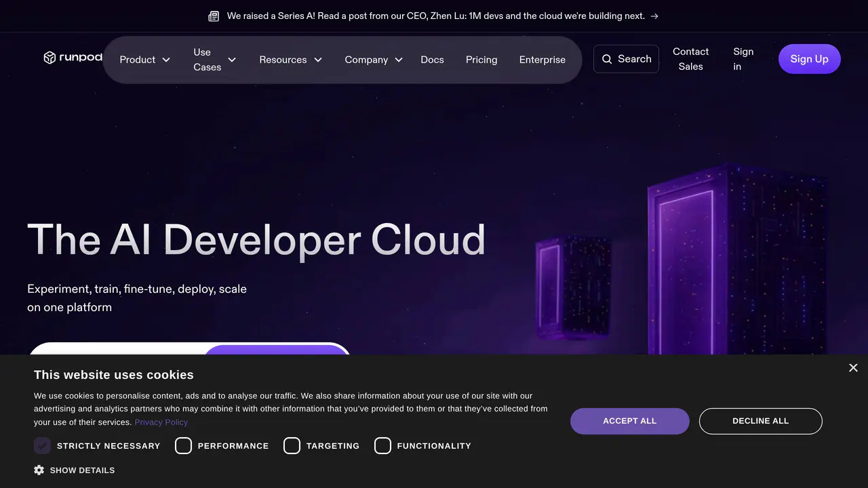The width and height of the screenshot is (868, 488).
Task: Click the runpod logo
Action: [73, 58]
